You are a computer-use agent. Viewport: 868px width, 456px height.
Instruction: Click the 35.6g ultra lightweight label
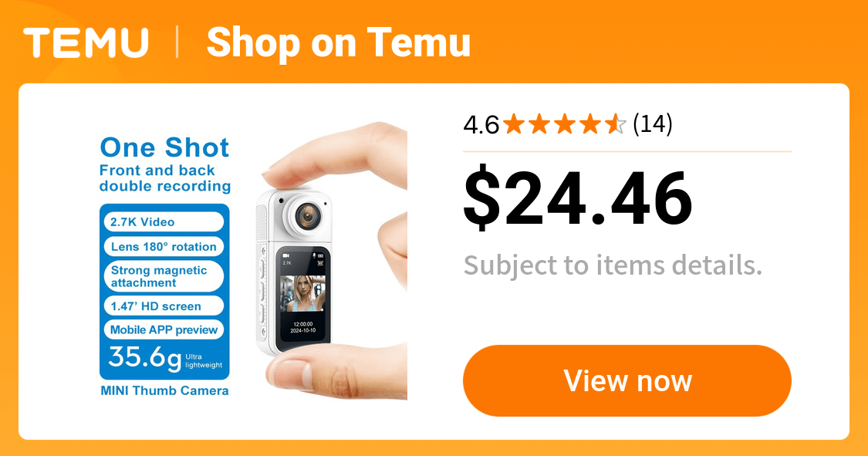[165, 359]
